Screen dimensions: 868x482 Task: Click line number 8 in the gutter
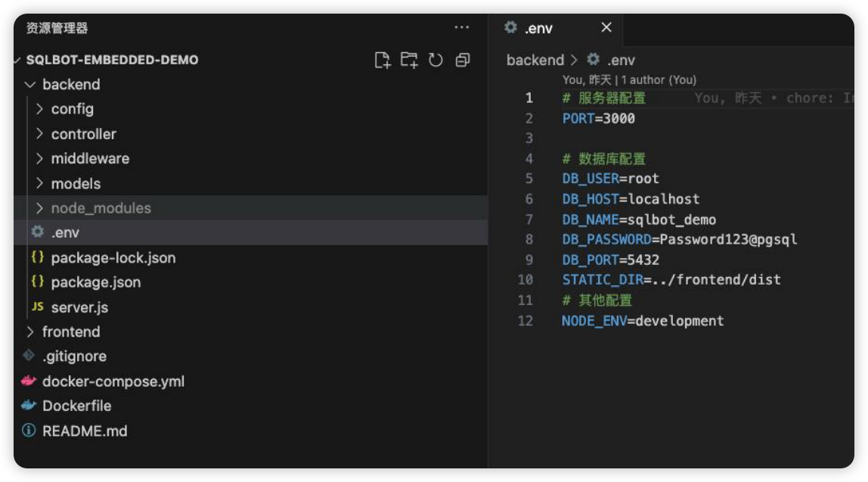(x=529, y=240)
